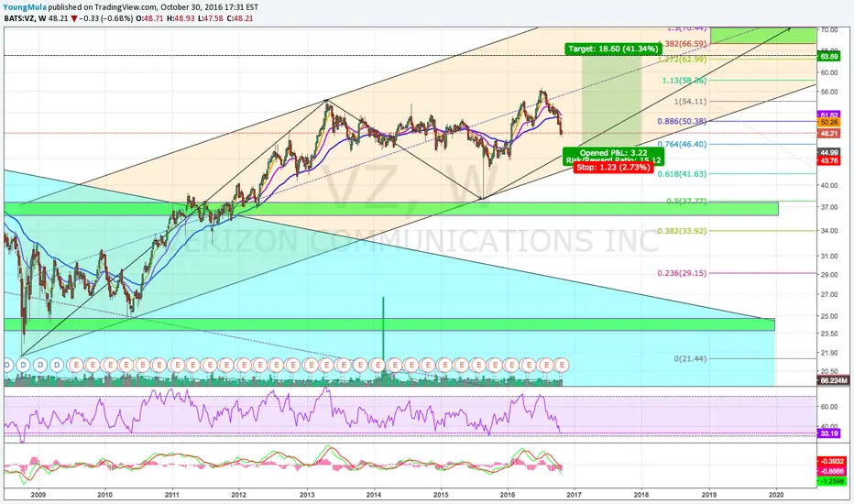The image size is (854, 504).
Task: Click the purple 51.52 price axis tag
Action: point(829,115)
